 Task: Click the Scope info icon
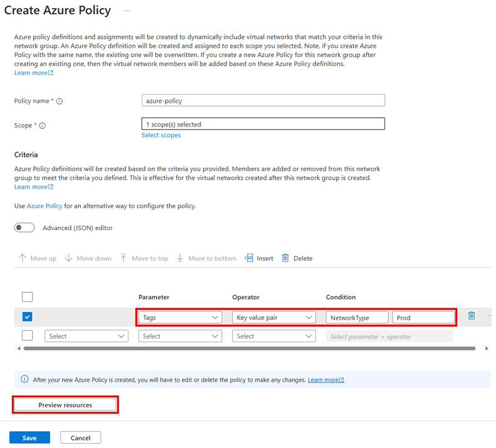43,125
